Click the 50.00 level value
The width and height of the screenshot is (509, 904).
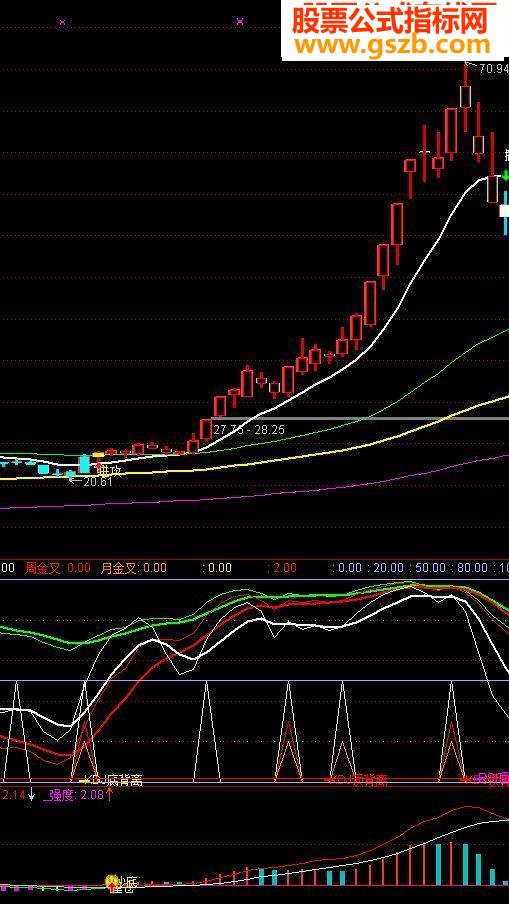430,568
